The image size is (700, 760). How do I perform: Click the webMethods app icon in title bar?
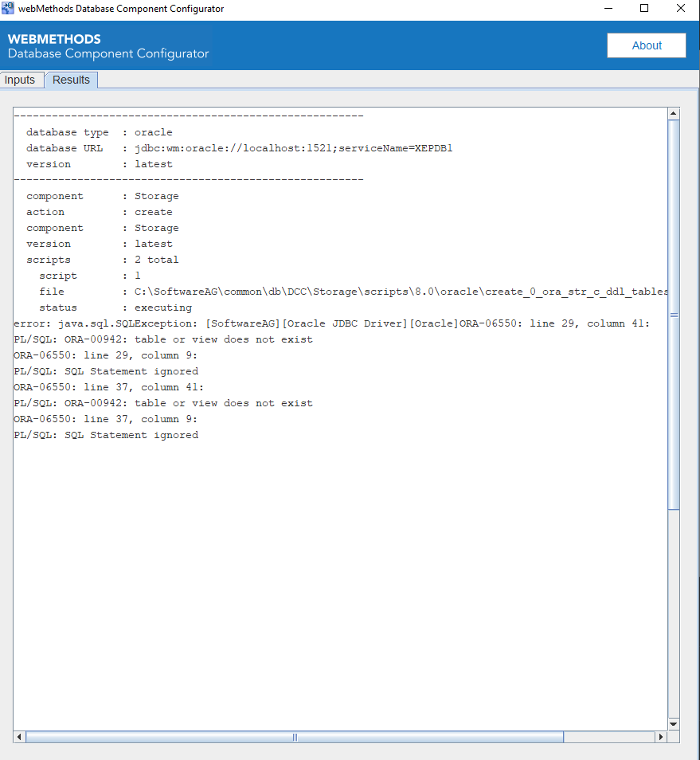click(x=8, y=8)
